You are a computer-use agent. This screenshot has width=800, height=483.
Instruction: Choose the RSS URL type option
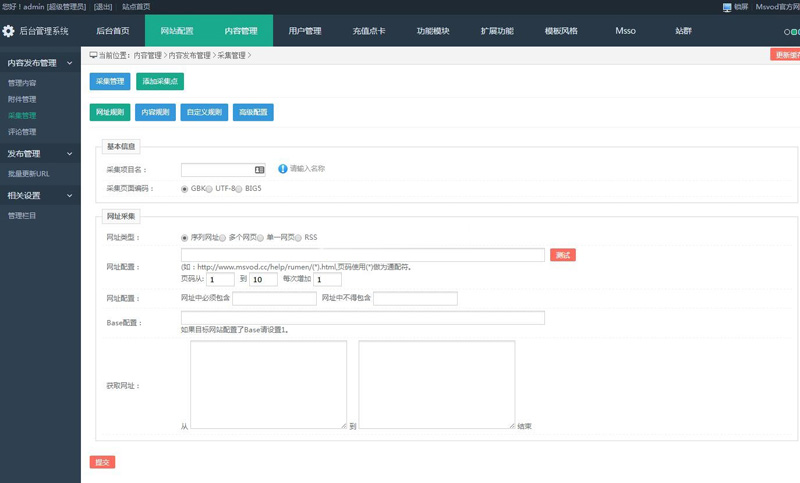(298, 238)
